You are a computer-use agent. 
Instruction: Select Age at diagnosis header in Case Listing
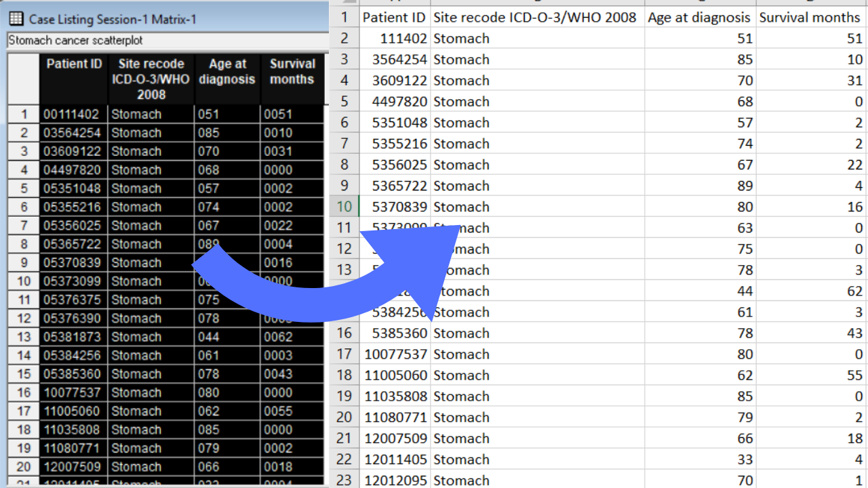227,79
